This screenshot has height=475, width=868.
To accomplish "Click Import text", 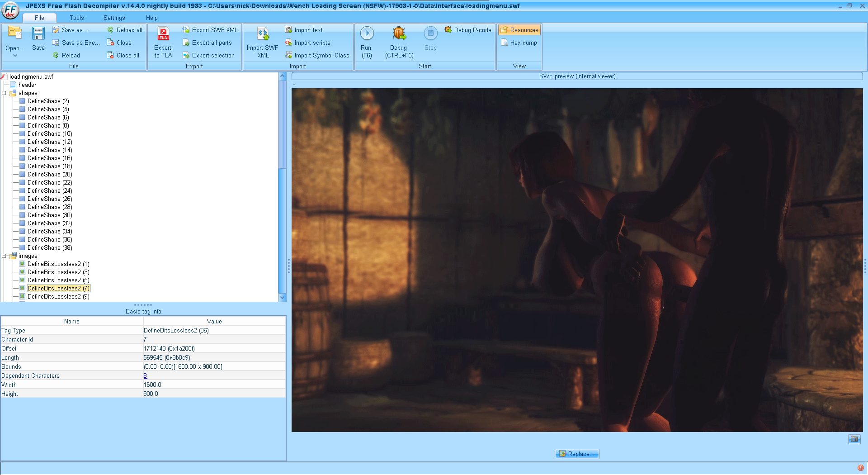I will [x=304, y=30].
